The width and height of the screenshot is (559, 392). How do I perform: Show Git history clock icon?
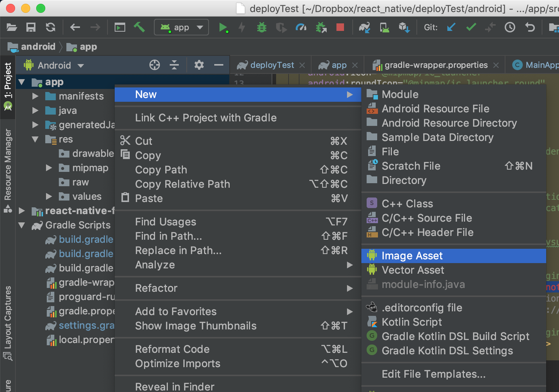[510, 27]
